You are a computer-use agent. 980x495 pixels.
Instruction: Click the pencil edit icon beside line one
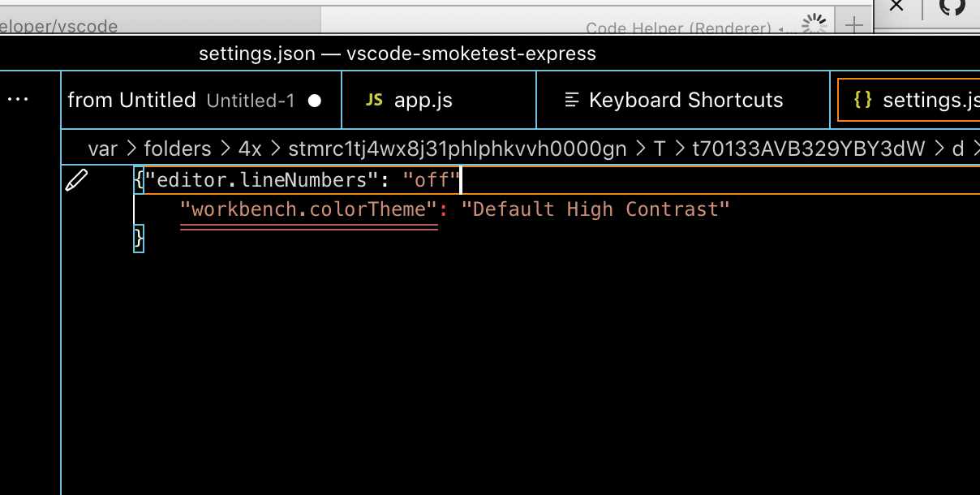(76, 180)
